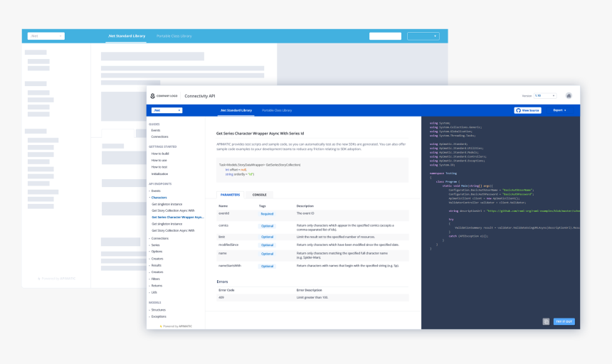Open the home icon button
This screenshot has width=612, height=364.
569,96
